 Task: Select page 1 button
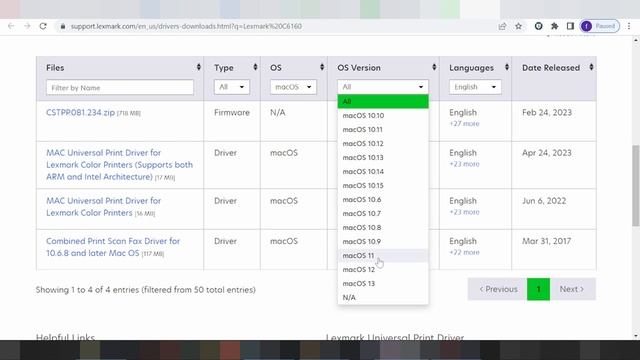[x=538, y=289]
